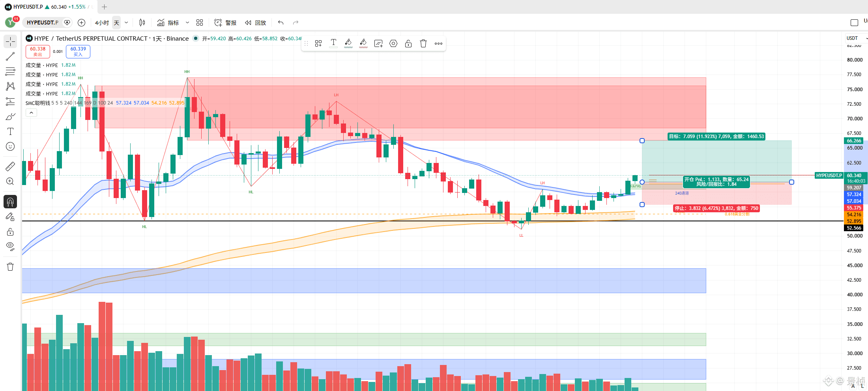This screenshot has height=391, width=868.
Task: Open a new tab with plus button
Action: coord(104,7)
